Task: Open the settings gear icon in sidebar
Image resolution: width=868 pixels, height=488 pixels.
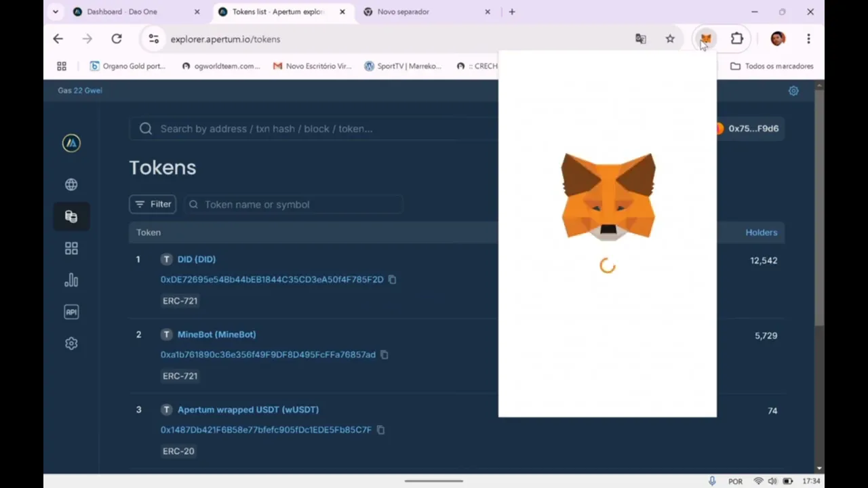Action: click(x=71, y=344)
